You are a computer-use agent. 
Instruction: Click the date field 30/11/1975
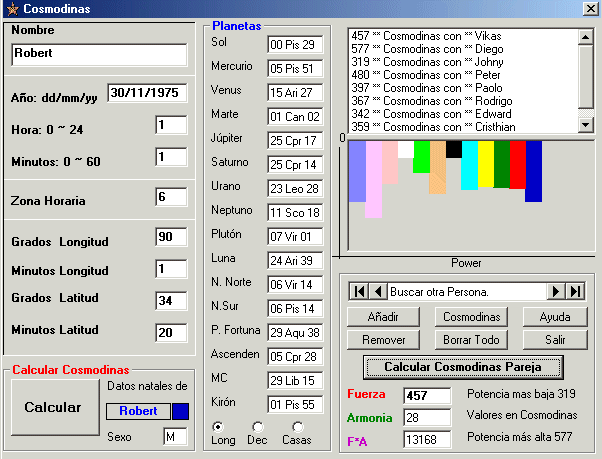pyautogui.click(x=147, y=94)
